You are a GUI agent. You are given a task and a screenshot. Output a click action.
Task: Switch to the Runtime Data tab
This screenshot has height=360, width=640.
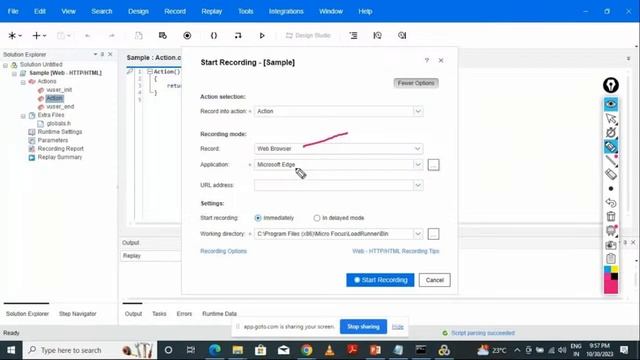pos(219,314)
